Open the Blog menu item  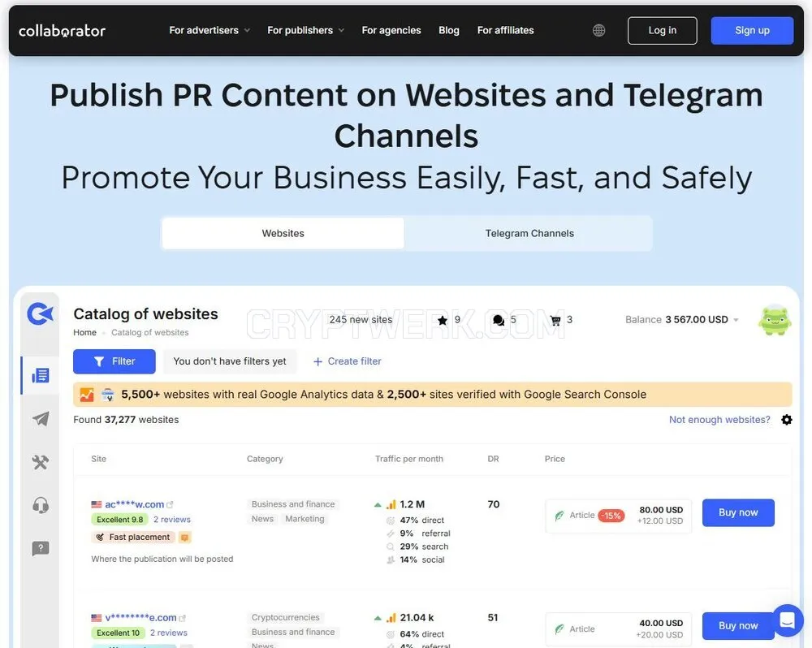coord(448,31)
